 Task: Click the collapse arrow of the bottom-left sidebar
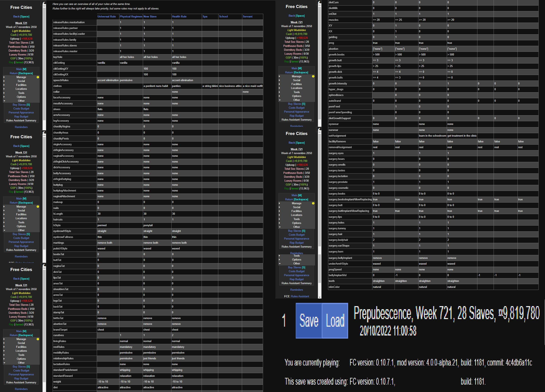(44, 265)
